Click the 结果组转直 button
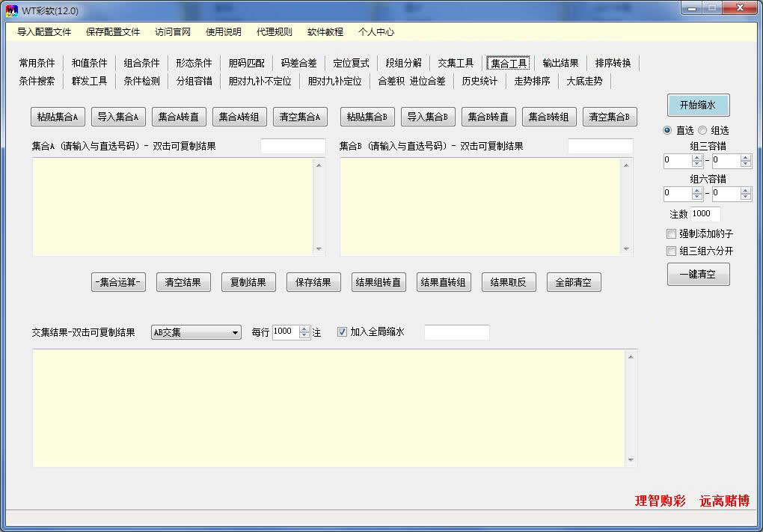This screenshot has width=763, height=532. tap(379, 282)
